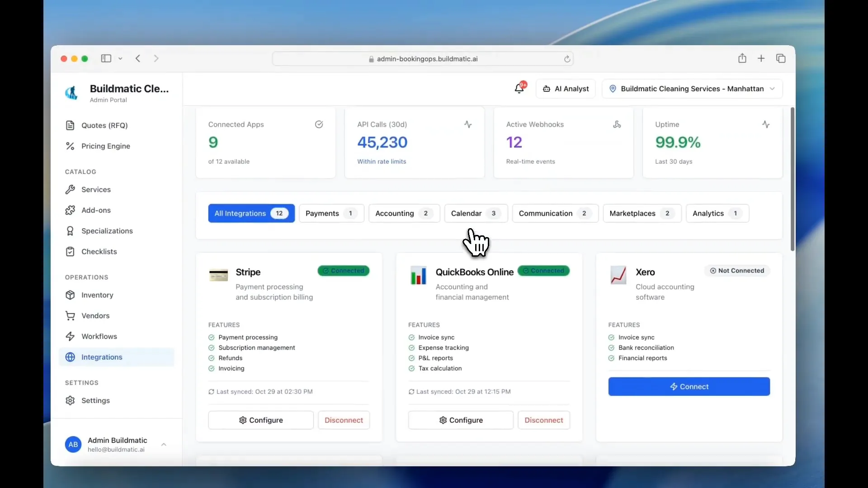
Task: Open the notifications bell
Action: point(519,89)
